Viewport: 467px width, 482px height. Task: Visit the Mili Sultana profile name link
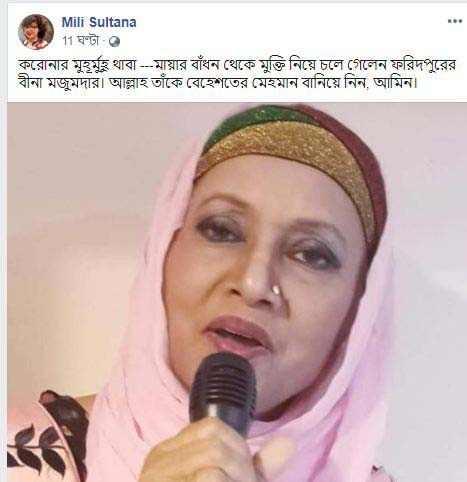pyautogui.click(x=99, y=22)
